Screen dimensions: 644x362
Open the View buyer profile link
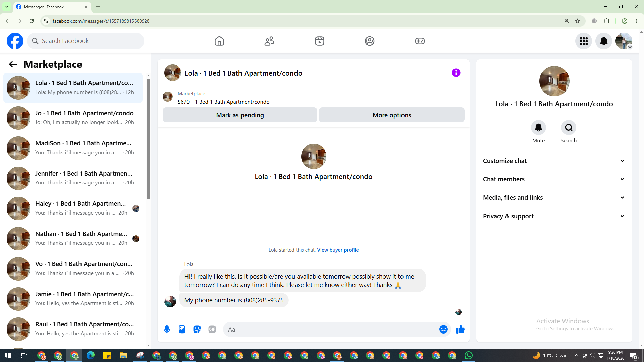click(338, 250)
